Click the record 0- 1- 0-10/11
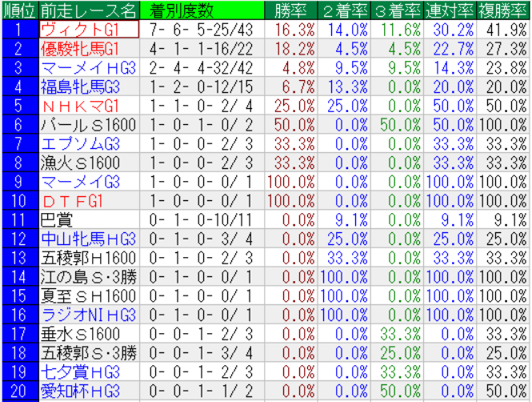Viewport: 532px width, 402px height. tap(202, 219)
